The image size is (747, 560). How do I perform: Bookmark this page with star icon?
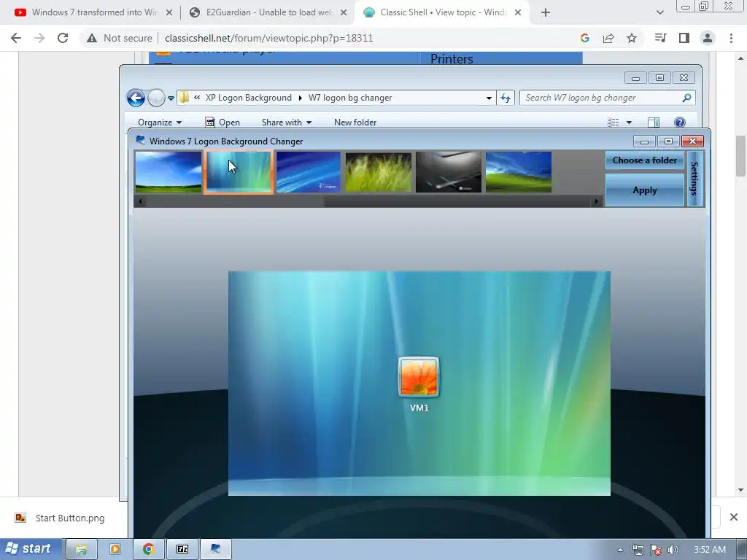(632, 38)
